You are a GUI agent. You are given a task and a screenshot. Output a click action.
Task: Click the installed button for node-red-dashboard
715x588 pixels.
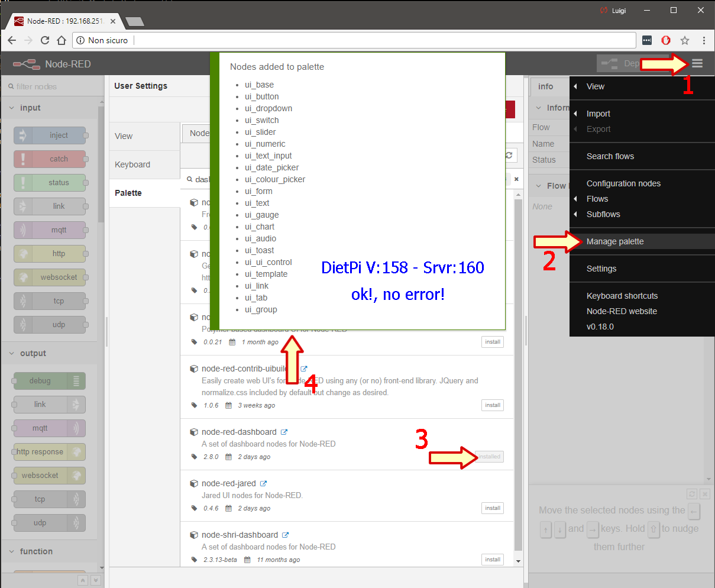tap(490, 457)
